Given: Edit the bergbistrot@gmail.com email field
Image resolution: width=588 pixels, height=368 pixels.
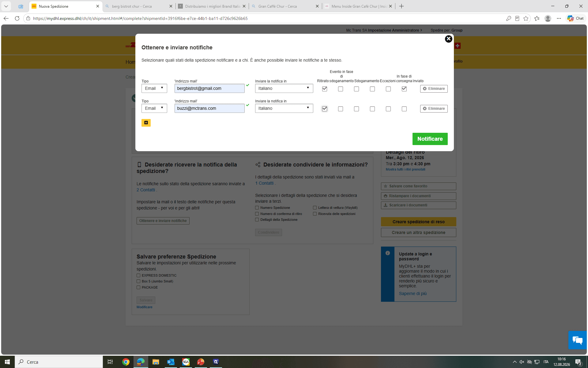Looking at the screenshot, I should click(209, 88).
